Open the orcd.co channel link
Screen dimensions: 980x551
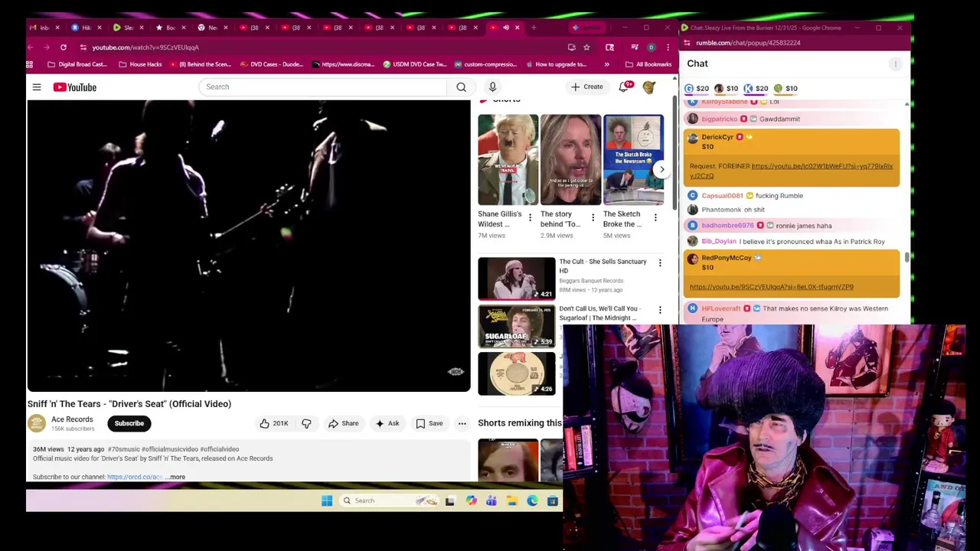coord(135,477)
